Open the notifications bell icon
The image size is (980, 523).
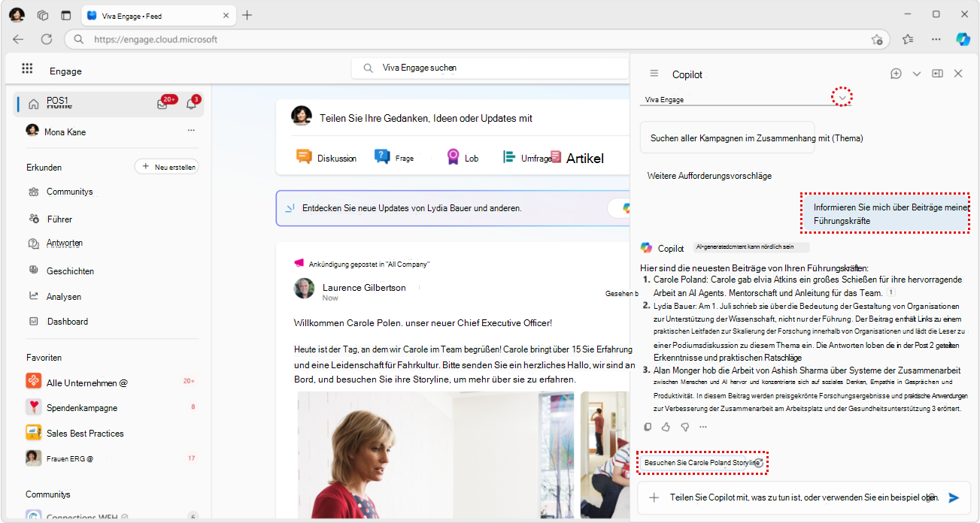[x=191, y=104]
